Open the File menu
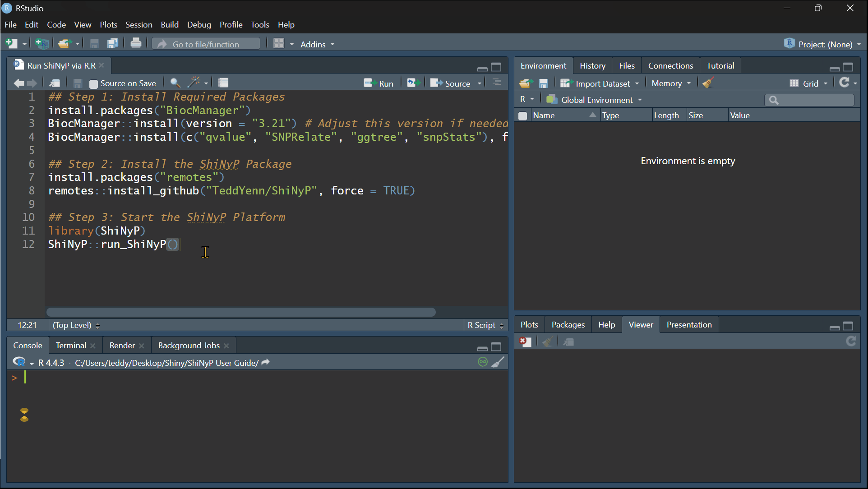 [x=10, y=25]
